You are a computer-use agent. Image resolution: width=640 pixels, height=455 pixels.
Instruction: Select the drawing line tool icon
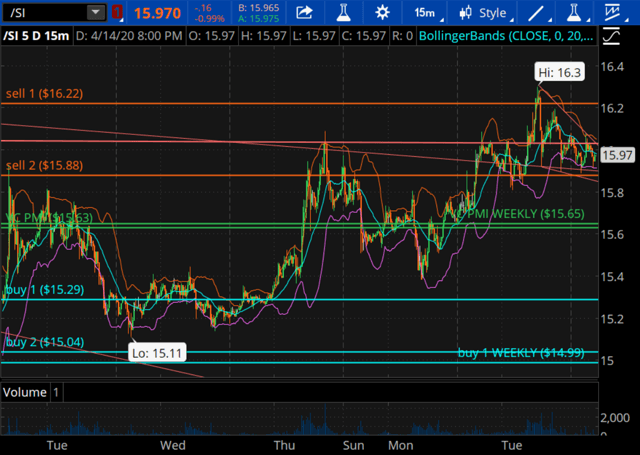536,13
